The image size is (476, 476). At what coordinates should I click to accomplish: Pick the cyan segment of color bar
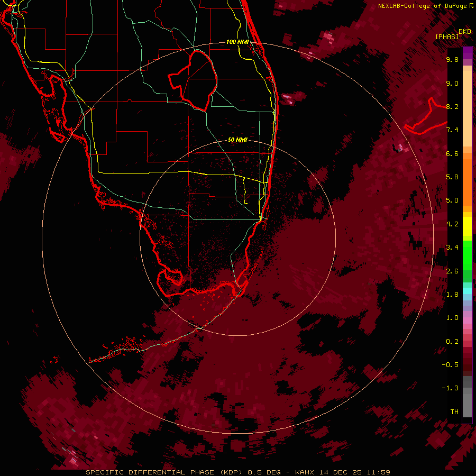point(467,290)
